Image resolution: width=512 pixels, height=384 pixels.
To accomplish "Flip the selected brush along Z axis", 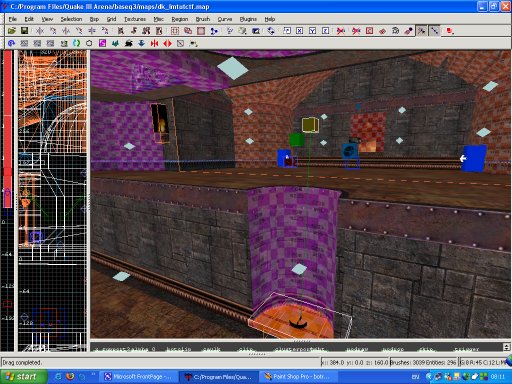I will [x=92, y=31].
